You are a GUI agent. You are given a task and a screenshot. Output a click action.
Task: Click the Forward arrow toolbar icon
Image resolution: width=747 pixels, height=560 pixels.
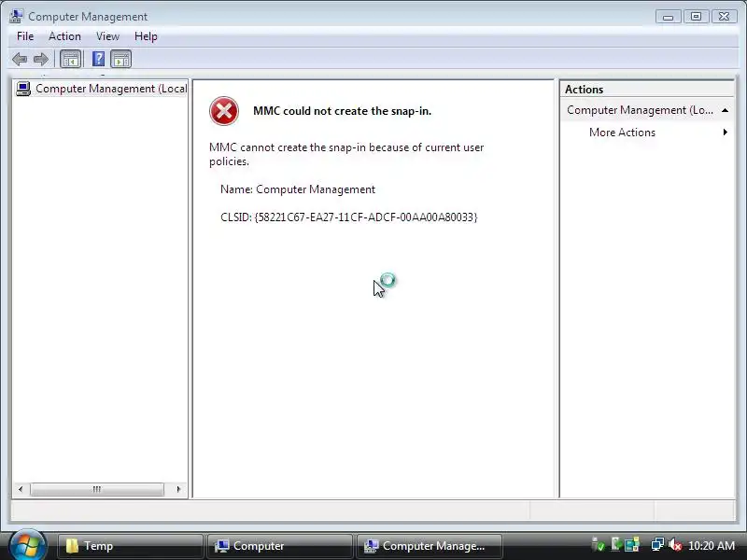41,60
